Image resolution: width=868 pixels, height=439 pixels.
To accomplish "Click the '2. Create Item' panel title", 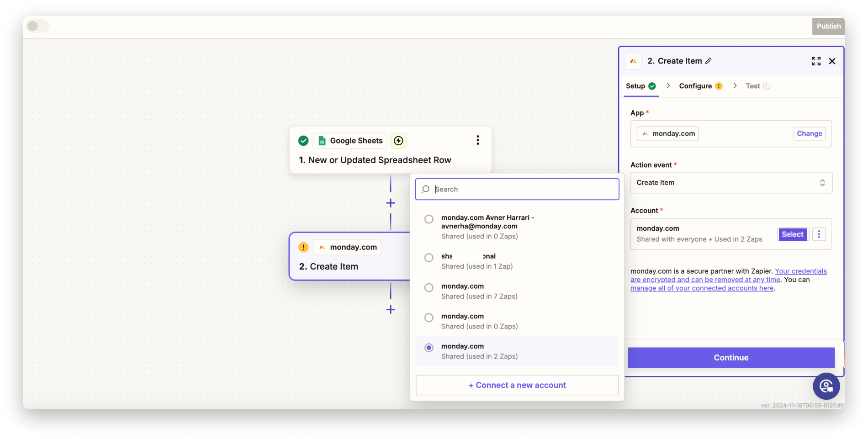I will (x=674, y=61).
